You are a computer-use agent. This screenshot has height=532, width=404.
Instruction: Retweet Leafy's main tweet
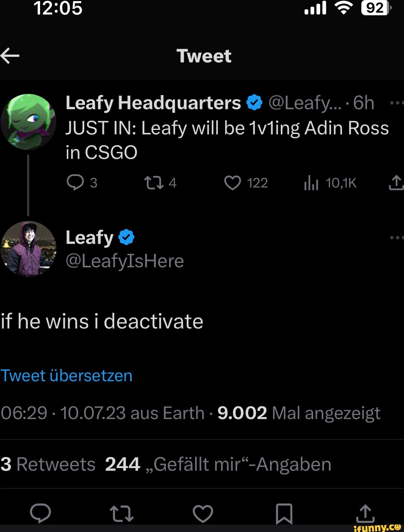(x=122, y=513)
